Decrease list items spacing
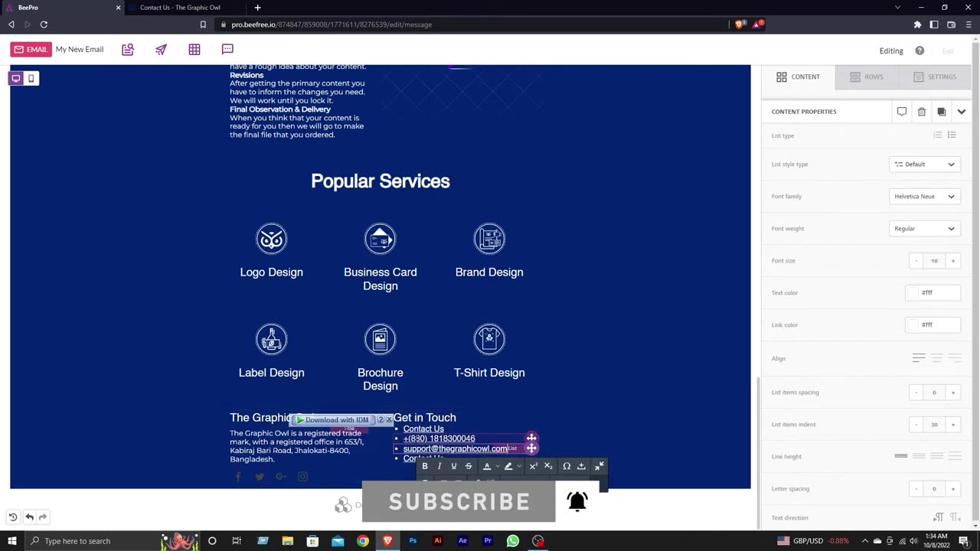 pos(916,393)
